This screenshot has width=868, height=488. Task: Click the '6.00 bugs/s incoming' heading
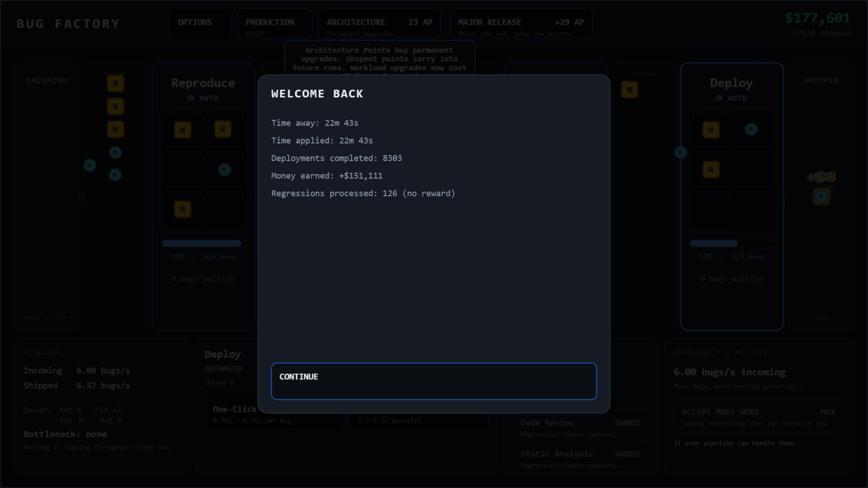click(x=729, y=372)
